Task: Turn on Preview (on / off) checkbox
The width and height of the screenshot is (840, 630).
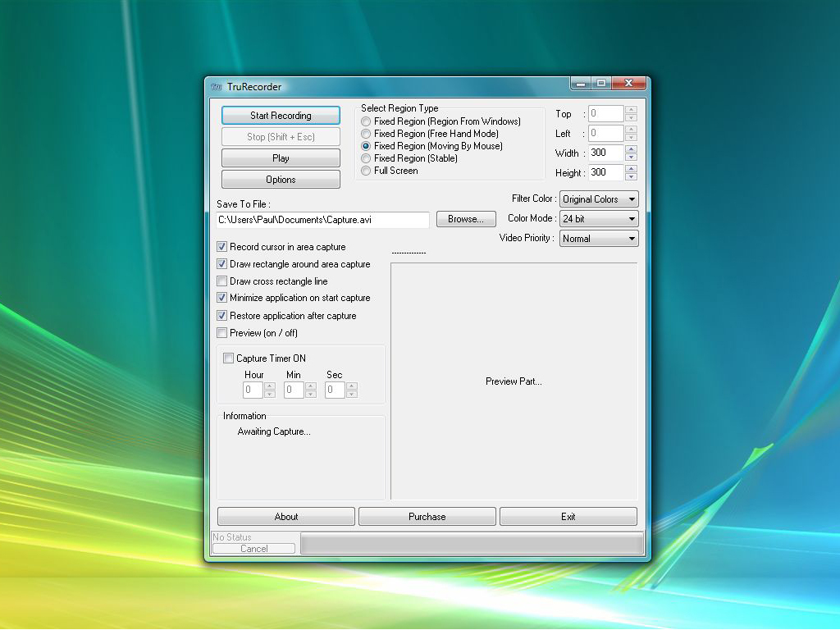Action: [222, 333]
